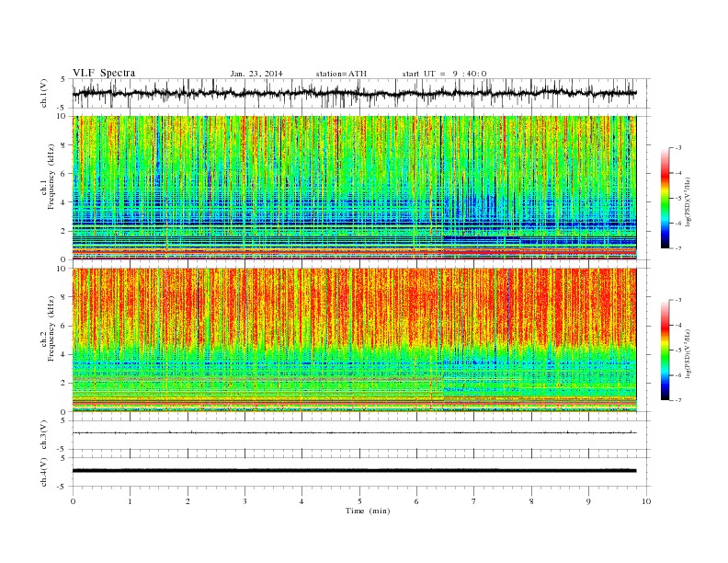Click the ch.1 spectrogram color scale bar

tap(665, 198)
